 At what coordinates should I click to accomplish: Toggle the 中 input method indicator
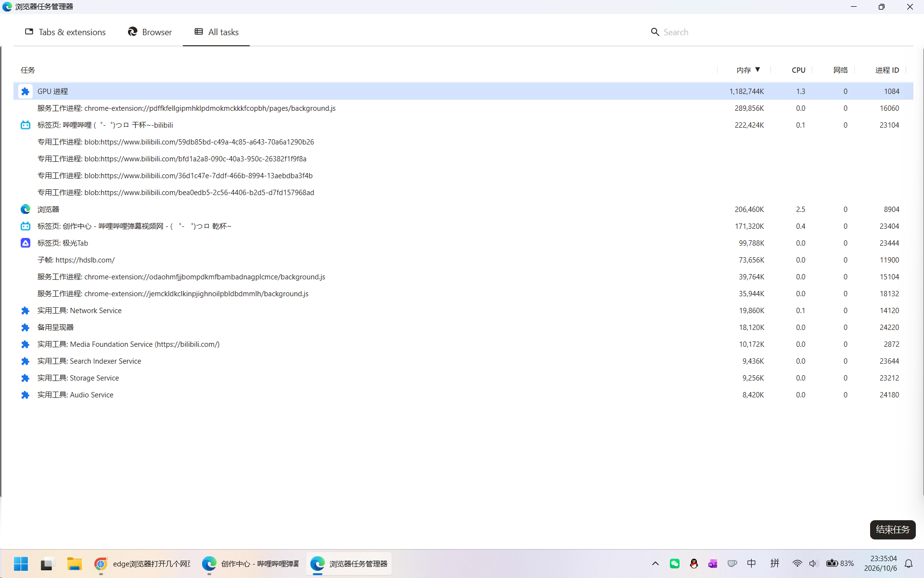click(x=752, y=564)
